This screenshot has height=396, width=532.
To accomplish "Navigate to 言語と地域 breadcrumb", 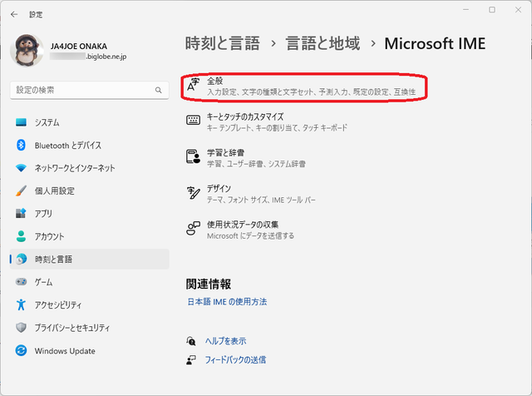I will pos(323,43).
